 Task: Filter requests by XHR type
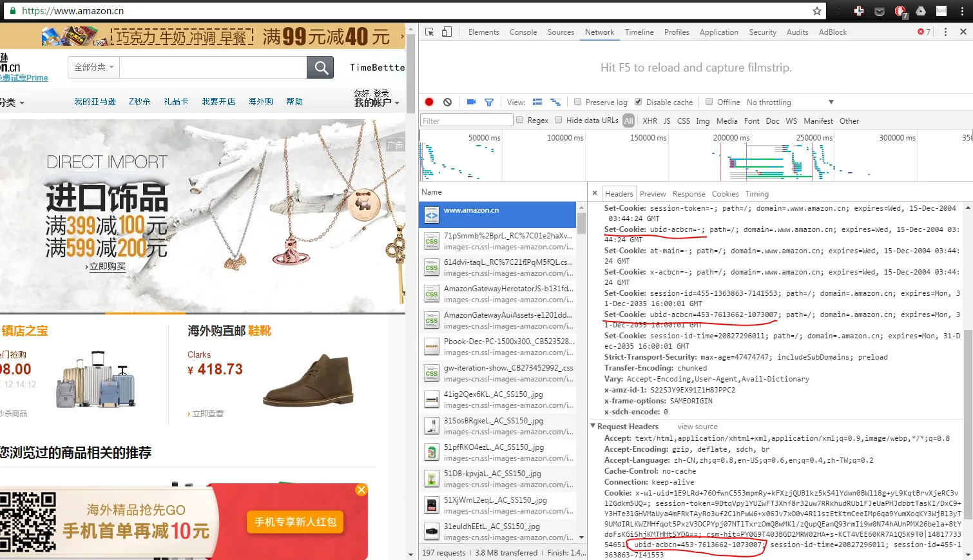(650, 121)
